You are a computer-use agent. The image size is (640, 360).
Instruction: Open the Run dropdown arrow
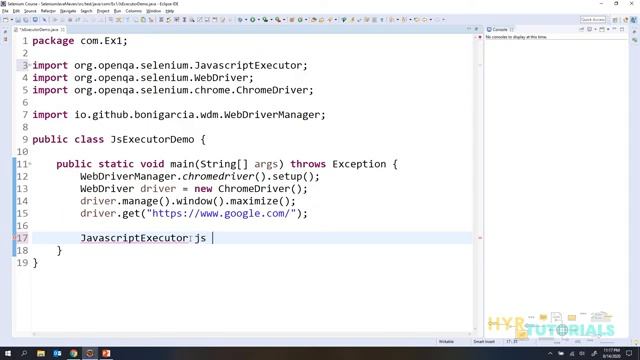pyautogui.click(x=258, y=20)
